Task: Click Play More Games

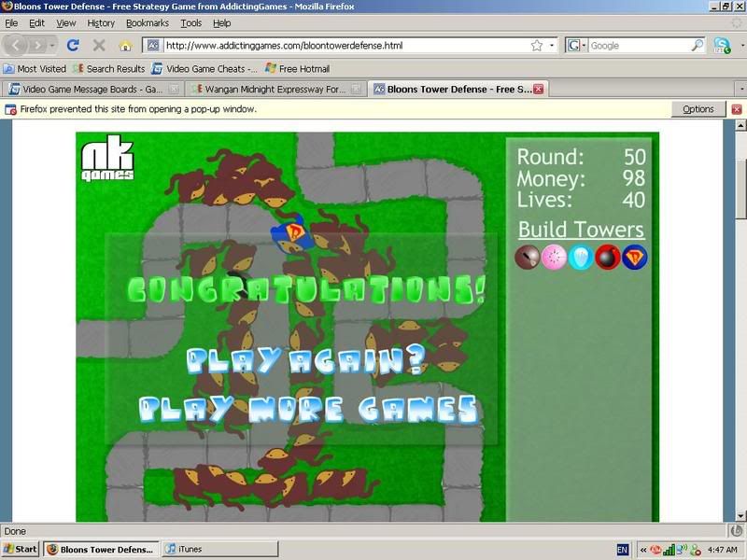Action: coord(308,410)
